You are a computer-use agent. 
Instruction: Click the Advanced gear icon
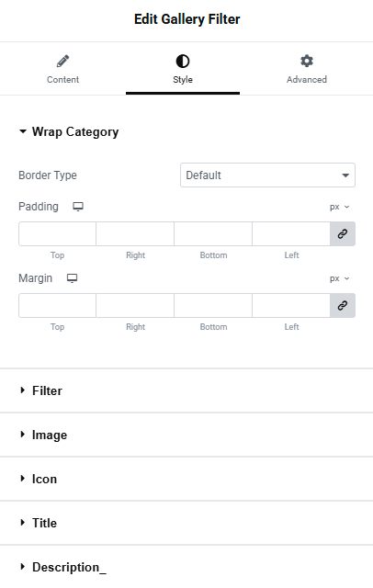pos(307,61)
